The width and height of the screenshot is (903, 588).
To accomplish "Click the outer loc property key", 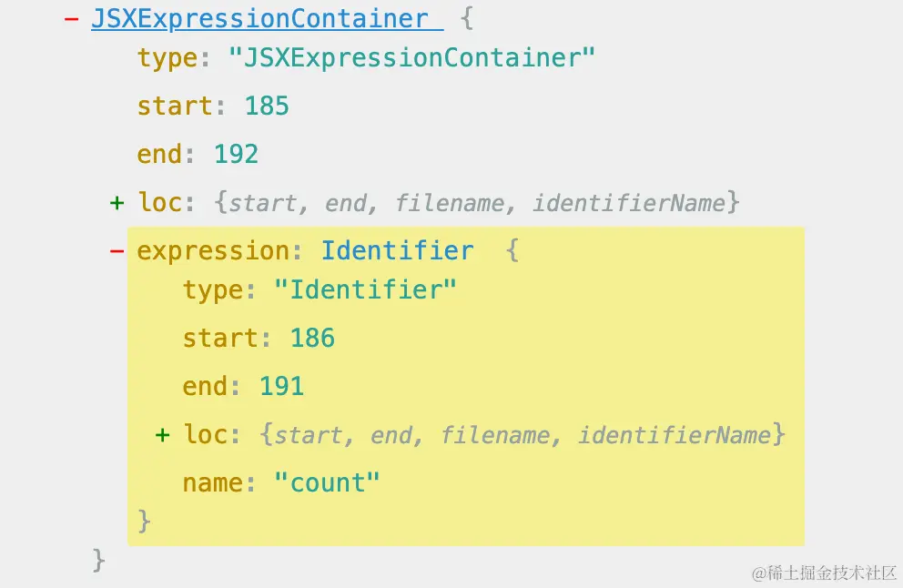I will [x=161, y=202].
